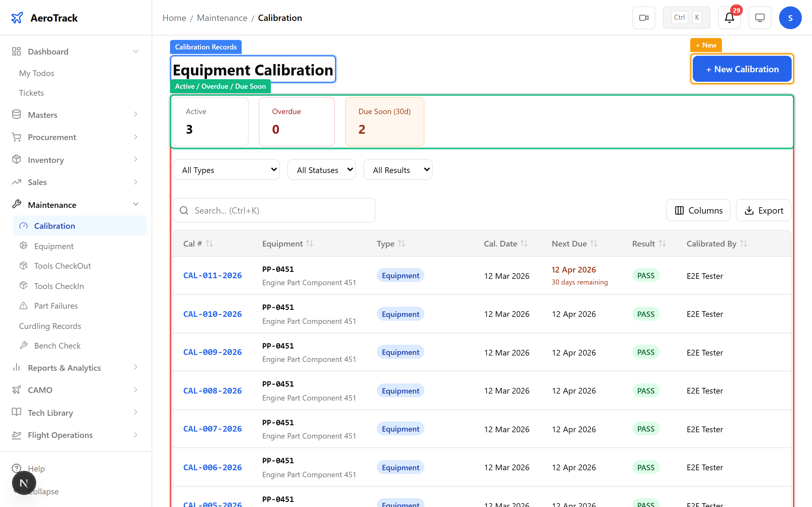812x507 pixels.
Task: Click the New Calibration button
Action: point(742,69)
